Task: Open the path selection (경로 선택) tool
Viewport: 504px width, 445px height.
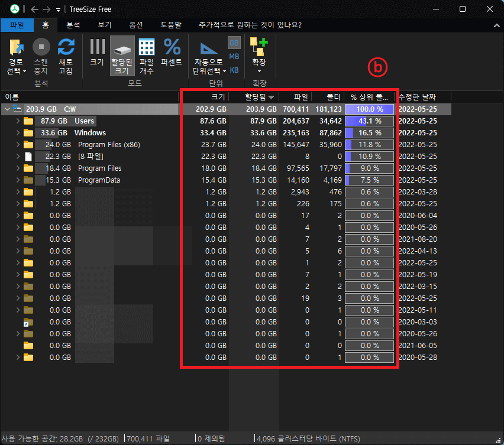Action: pyautogui.click(x=16, y=56)
